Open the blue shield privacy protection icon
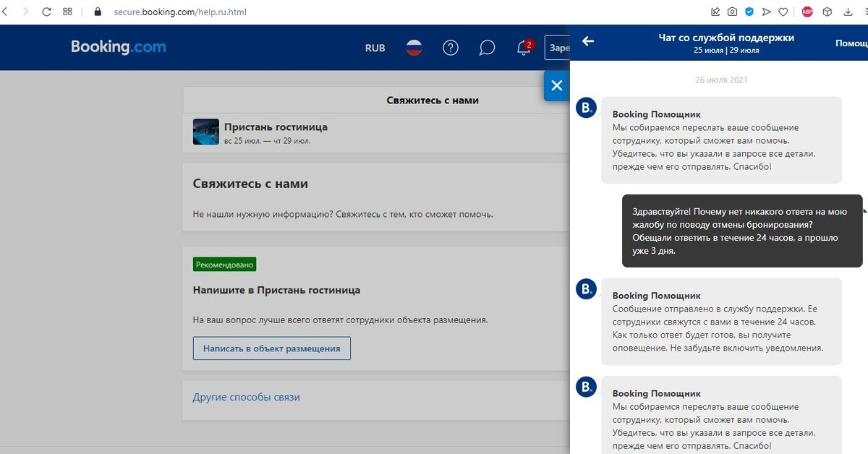The width and height of the screenshot is (868, 454). 749,12
